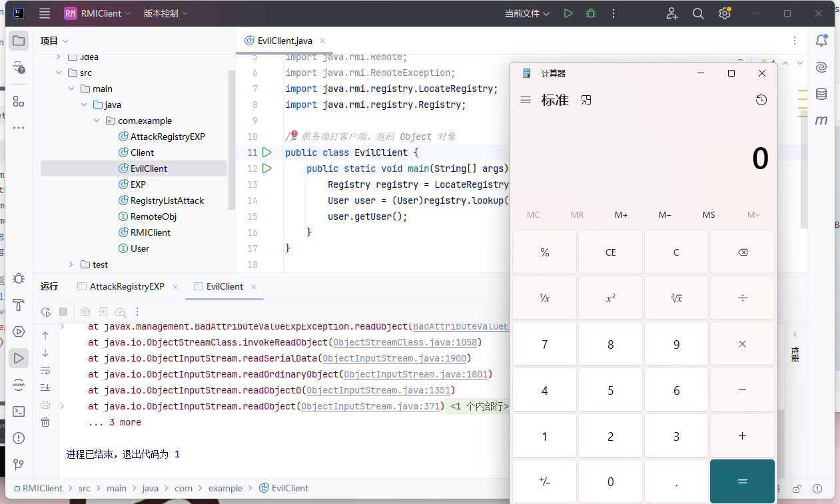The image size is (840, 504).
Task: Open the Notifications bell panel
Action: tap(821, 41)
